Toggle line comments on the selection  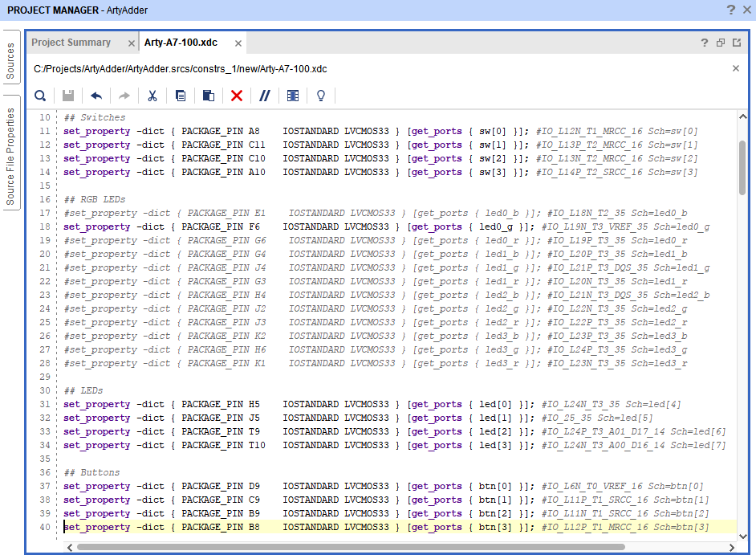click(x=265, y=95)
